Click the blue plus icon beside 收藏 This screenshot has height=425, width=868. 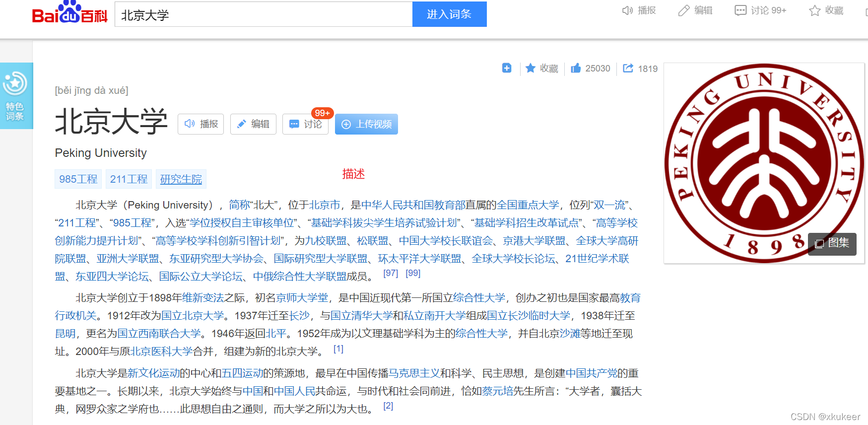507,68
